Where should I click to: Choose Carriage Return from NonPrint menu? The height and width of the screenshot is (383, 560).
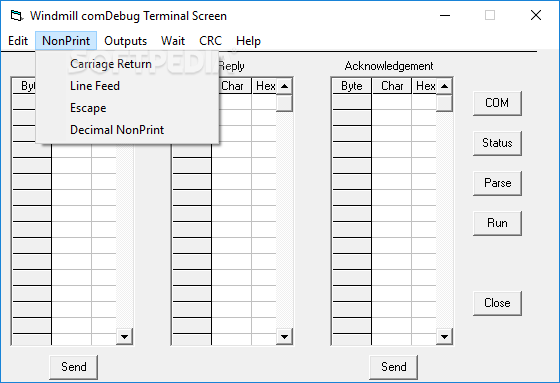(128, 64)
